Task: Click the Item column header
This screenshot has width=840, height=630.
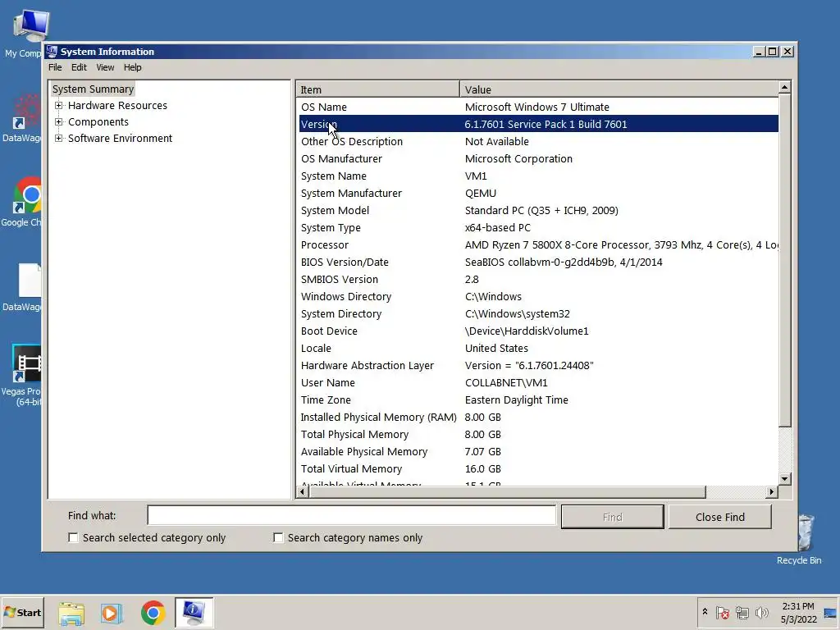Action: pos(377,89)
